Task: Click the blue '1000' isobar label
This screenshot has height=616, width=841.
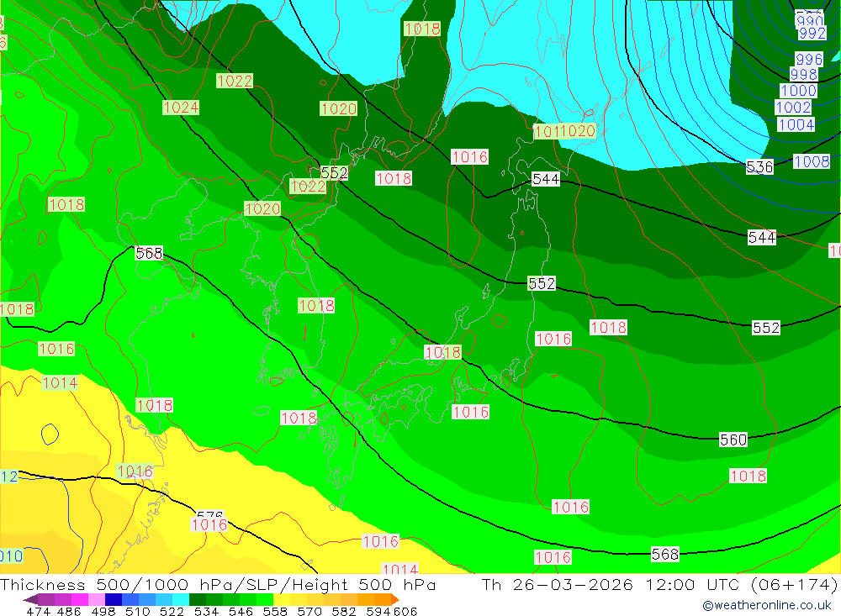Action: [x=798, y=91]
